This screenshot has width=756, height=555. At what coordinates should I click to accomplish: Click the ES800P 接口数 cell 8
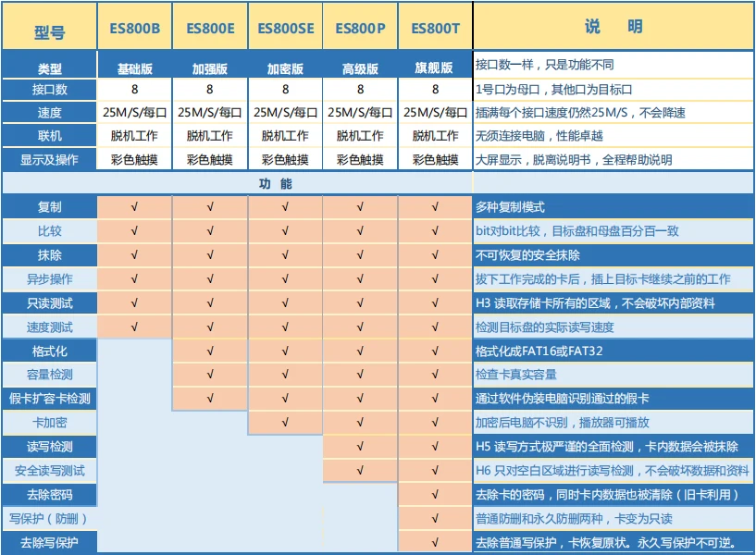click(360, 89)
